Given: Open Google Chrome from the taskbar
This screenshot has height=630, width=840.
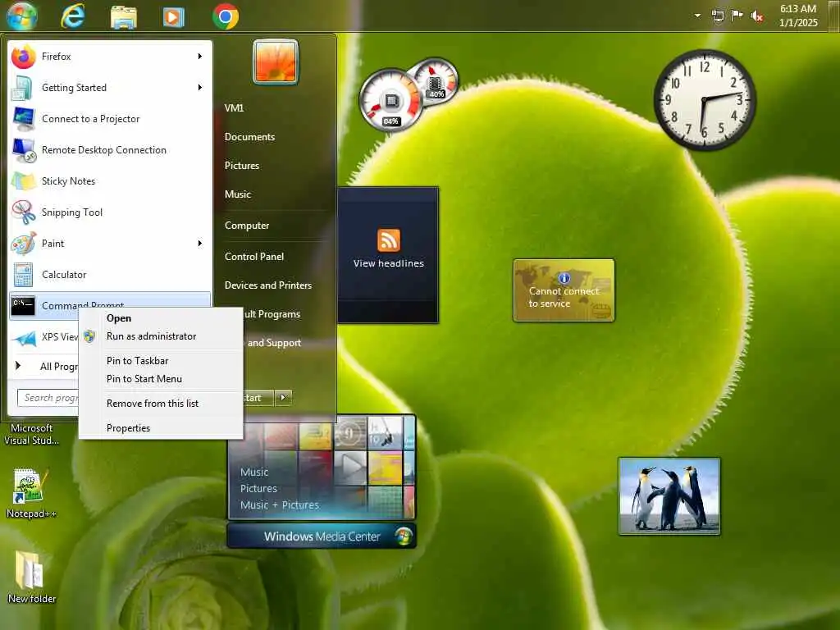Looking at the screenshot, I should [x=226, y=16].
